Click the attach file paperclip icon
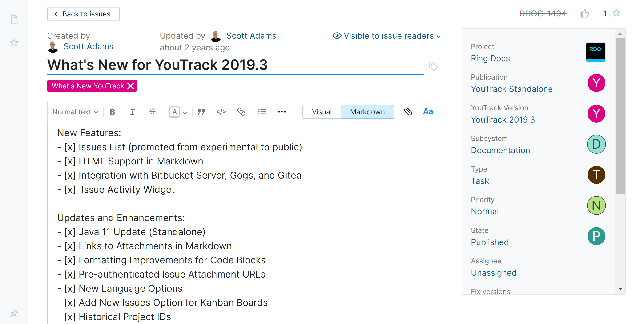Viewport: 644px width, 324px height. [408, 112]
